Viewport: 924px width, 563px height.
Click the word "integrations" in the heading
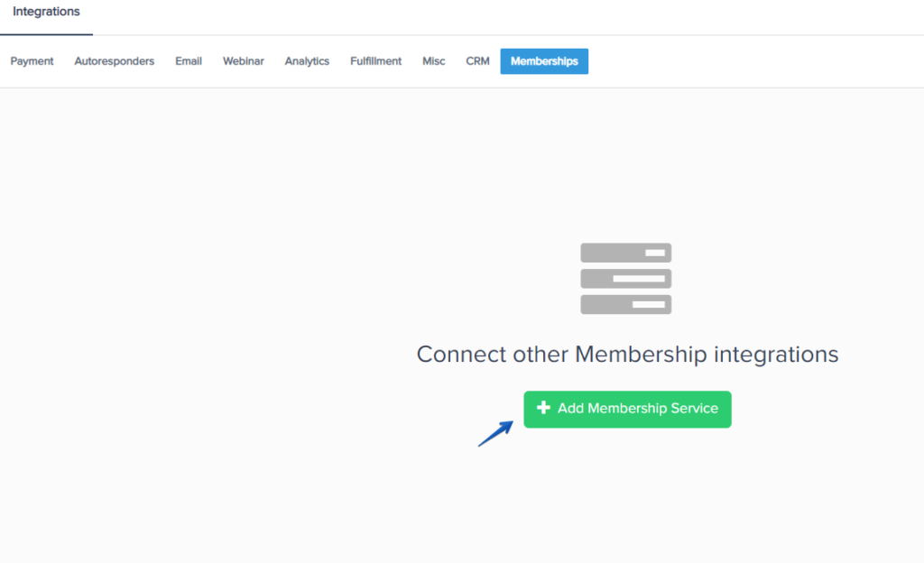click(776, 355)
